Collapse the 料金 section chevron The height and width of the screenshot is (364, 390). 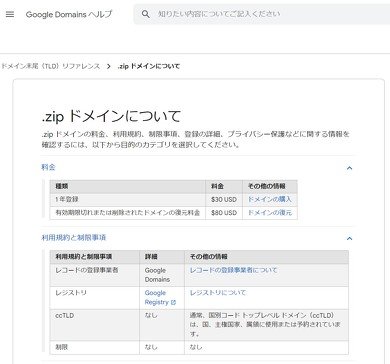pyautogui.click(x=349, y=168)
